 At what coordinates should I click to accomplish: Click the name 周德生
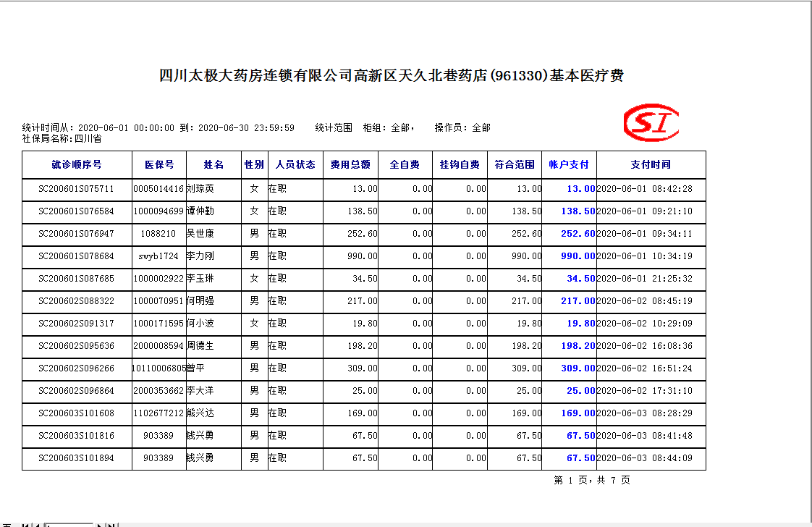pos(200,345)
